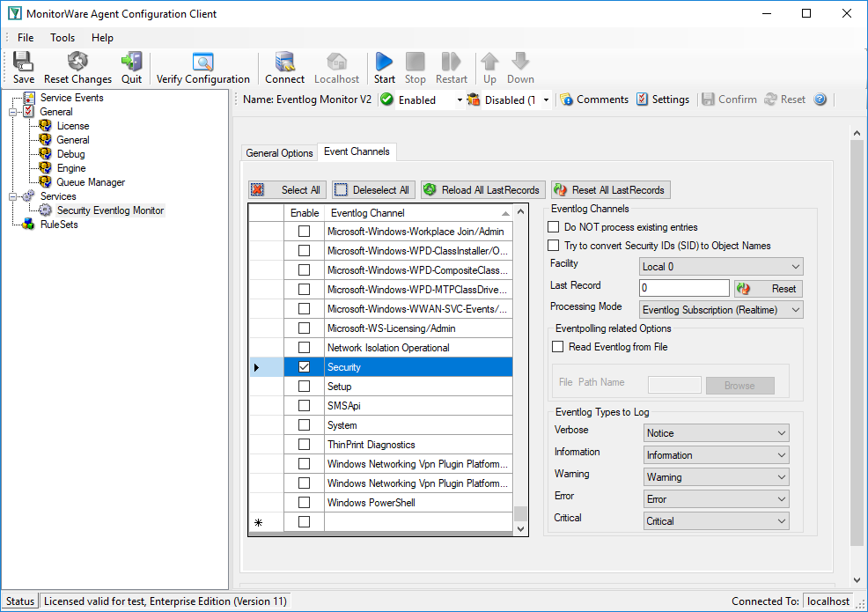This screenshot has width=868, height=612.
Task: Collapse the Services tree node
Action: tap(12, 196)
